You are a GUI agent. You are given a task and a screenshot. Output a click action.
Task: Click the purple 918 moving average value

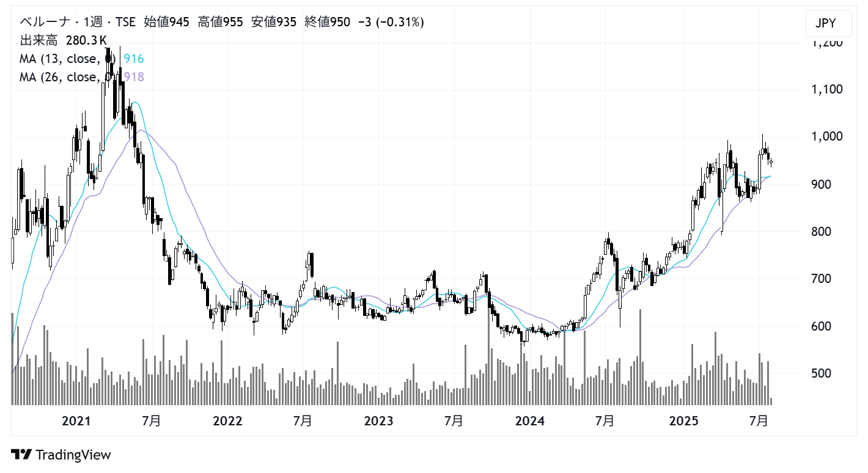[x=133, y=76]
